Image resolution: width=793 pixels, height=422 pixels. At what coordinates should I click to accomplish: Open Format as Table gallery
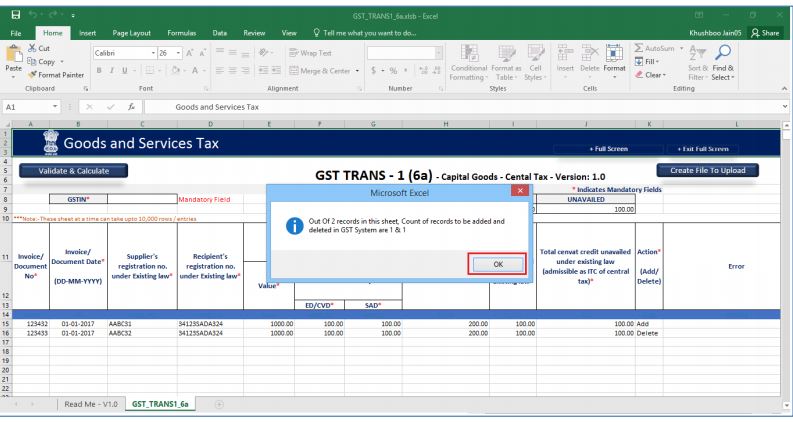(x=506, y=62)
